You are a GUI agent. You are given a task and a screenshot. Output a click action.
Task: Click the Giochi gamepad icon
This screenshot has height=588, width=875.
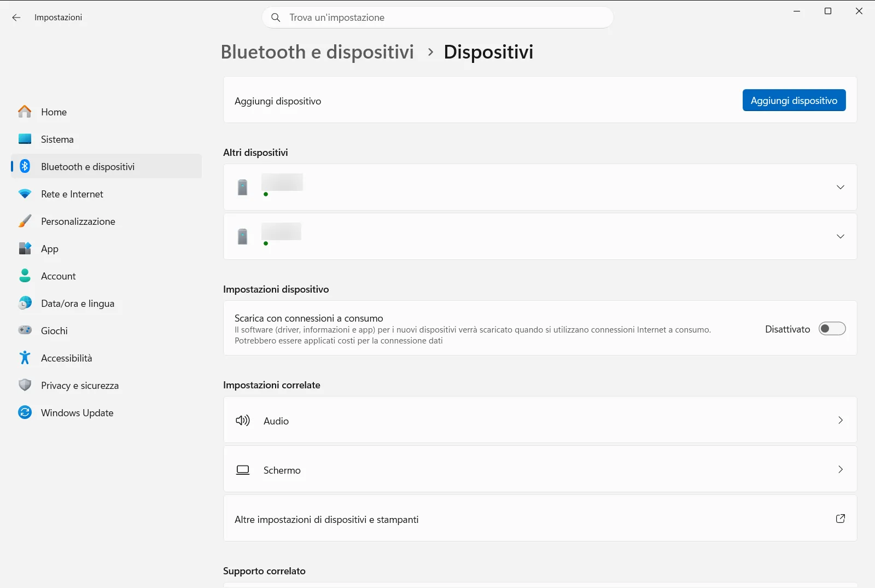click(x=25, y=330)
